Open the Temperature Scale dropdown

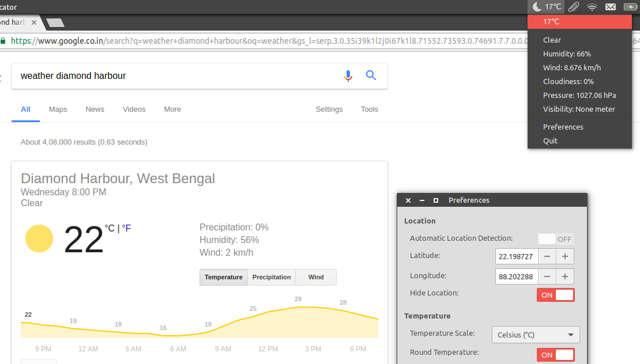pyautogui.click(x=536, y=335)
